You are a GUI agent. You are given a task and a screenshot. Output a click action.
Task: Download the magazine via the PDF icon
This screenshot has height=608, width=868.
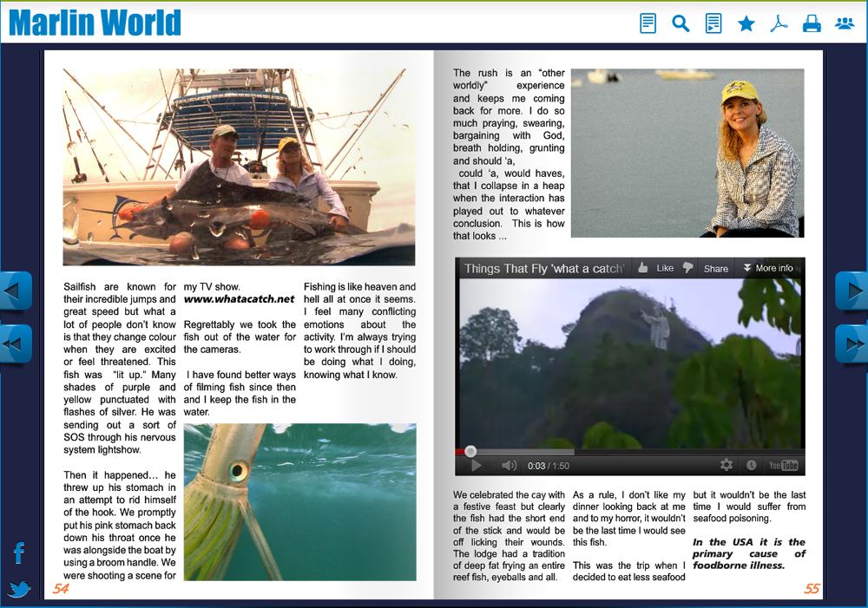779,23
